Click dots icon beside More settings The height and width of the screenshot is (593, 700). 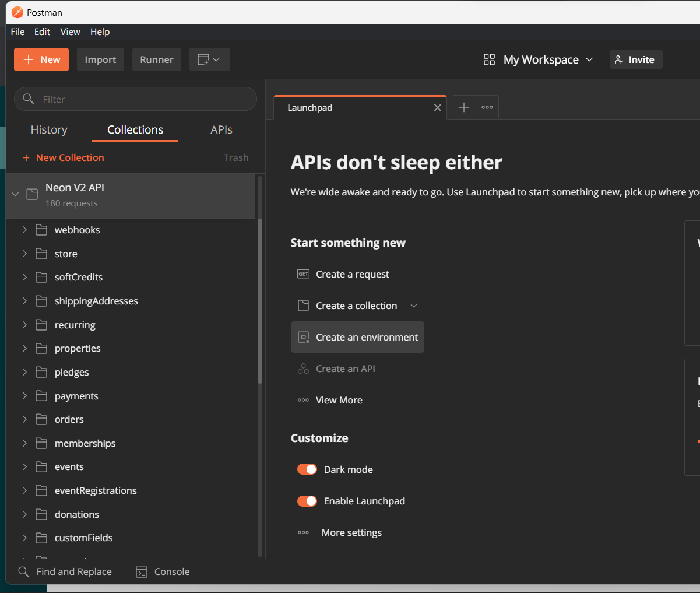point(303,532)
